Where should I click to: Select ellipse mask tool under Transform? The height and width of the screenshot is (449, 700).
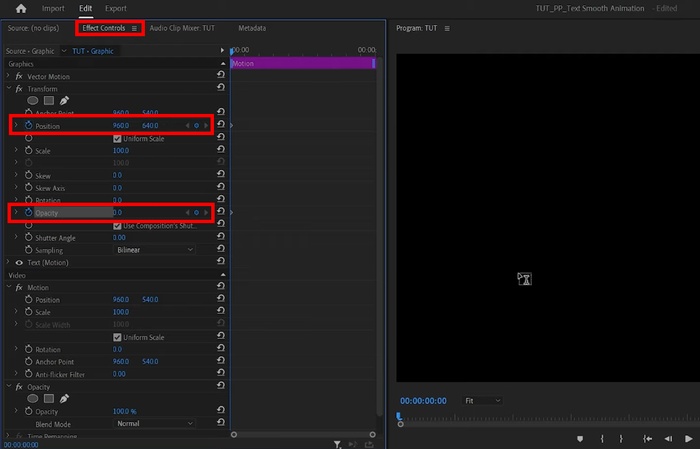click(32, 101)
